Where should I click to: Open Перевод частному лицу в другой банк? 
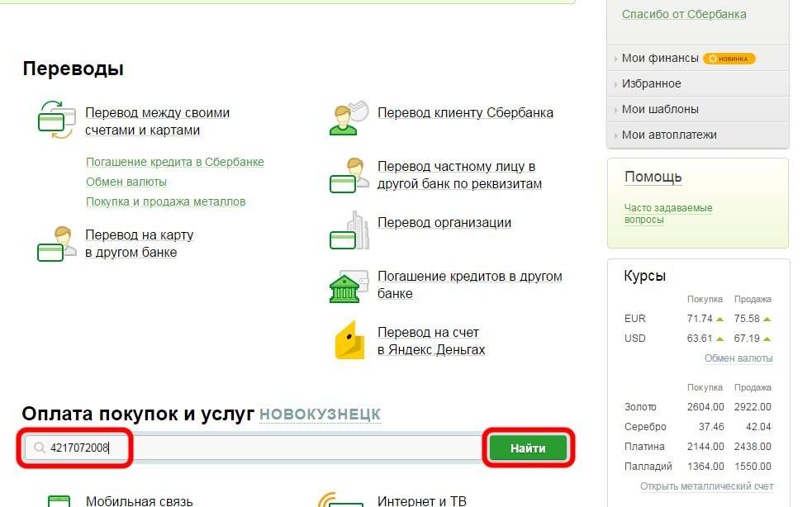click(x=459, y=175)
